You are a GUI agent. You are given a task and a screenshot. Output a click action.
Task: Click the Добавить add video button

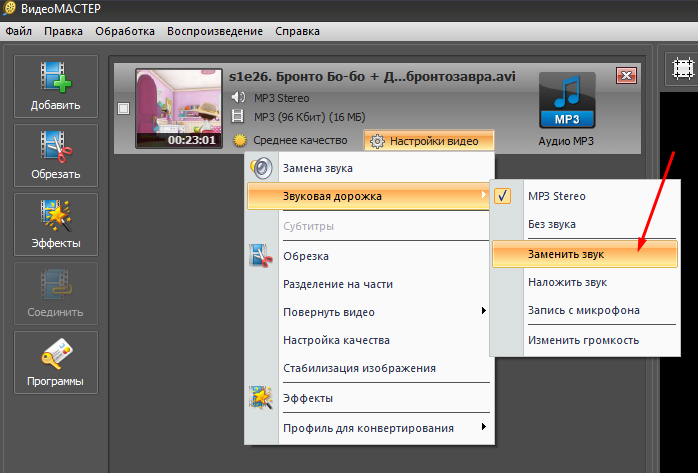pyautogui.click(x=56, y=87)
